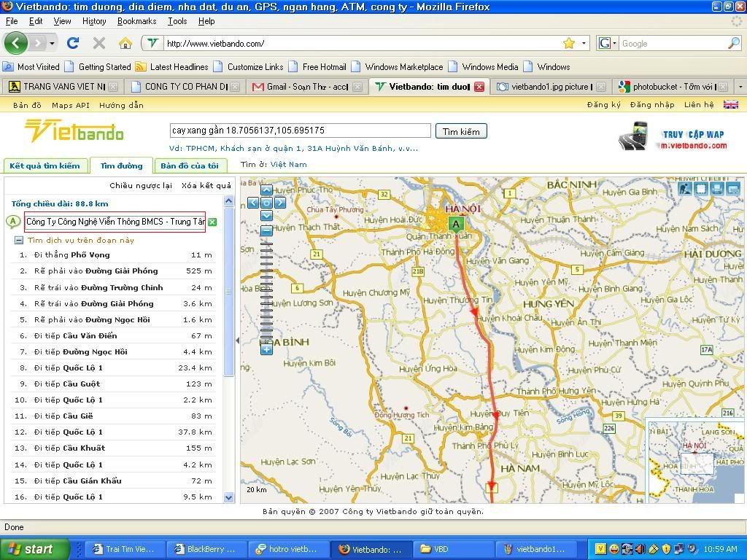
Task: Switch to the Gmail - Soạn Thư browser tab
Action: (x=307, y=87)
